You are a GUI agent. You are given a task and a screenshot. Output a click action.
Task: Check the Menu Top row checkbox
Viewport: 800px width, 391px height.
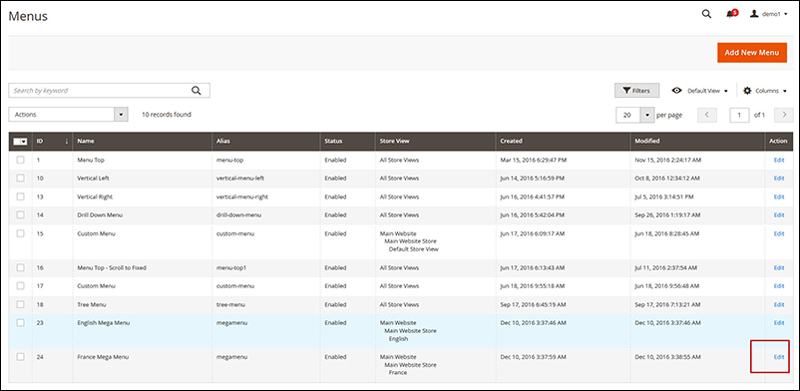click(x=20, y=160)
